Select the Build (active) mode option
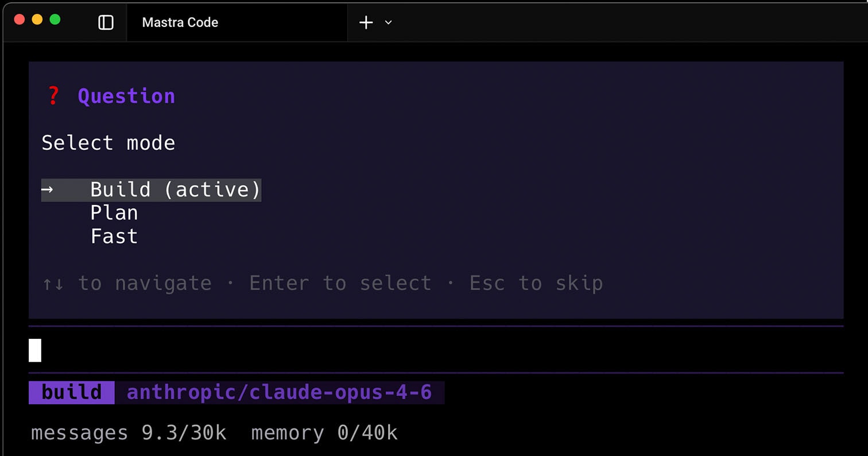Image resolution: width=868 pixels, height=456 pixels. 175,190
